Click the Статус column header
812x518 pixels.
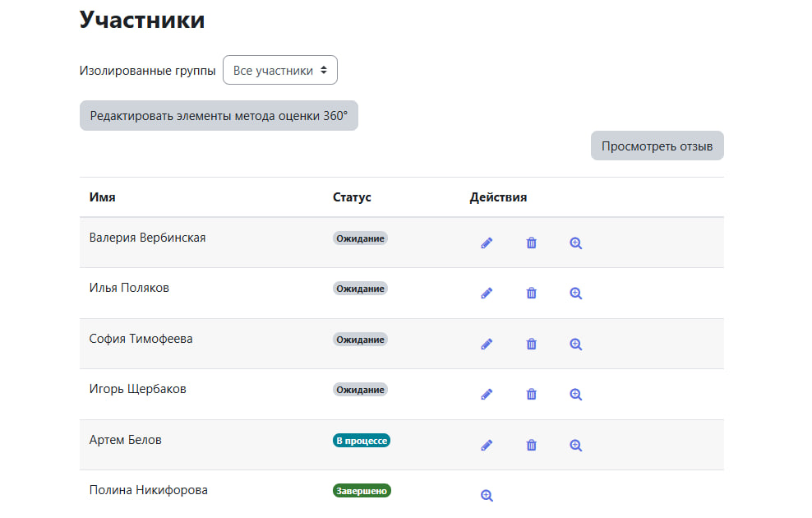[352, 197]
